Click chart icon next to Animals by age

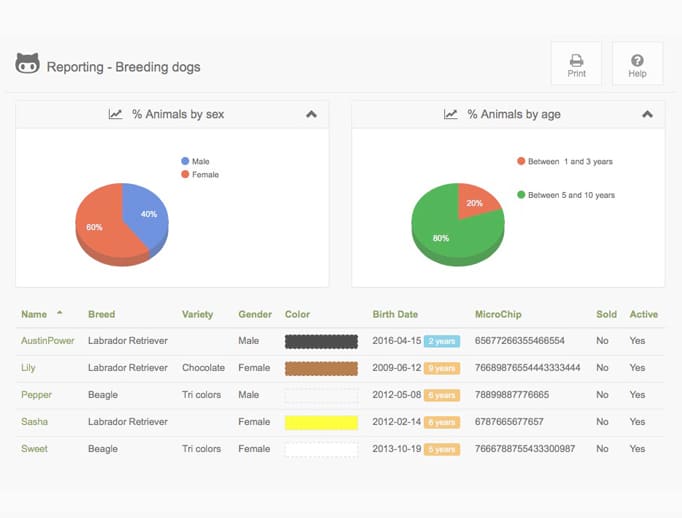[x=451, y=114]
